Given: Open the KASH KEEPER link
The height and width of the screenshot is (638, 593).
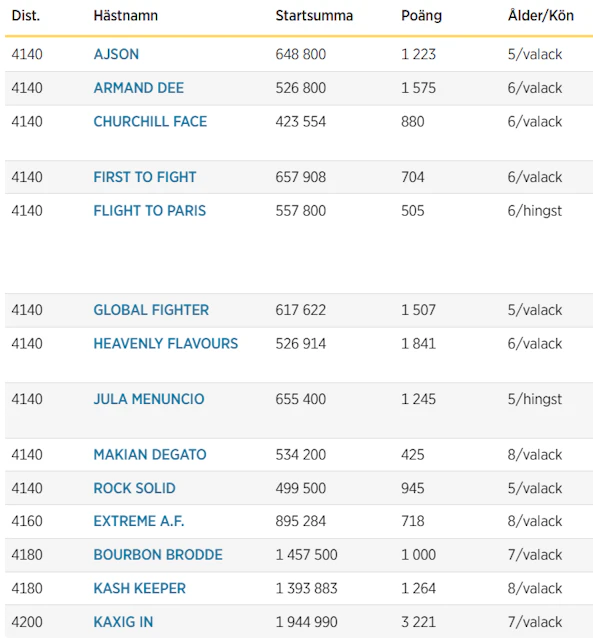Looking at the screenshot, I should 140,588.
